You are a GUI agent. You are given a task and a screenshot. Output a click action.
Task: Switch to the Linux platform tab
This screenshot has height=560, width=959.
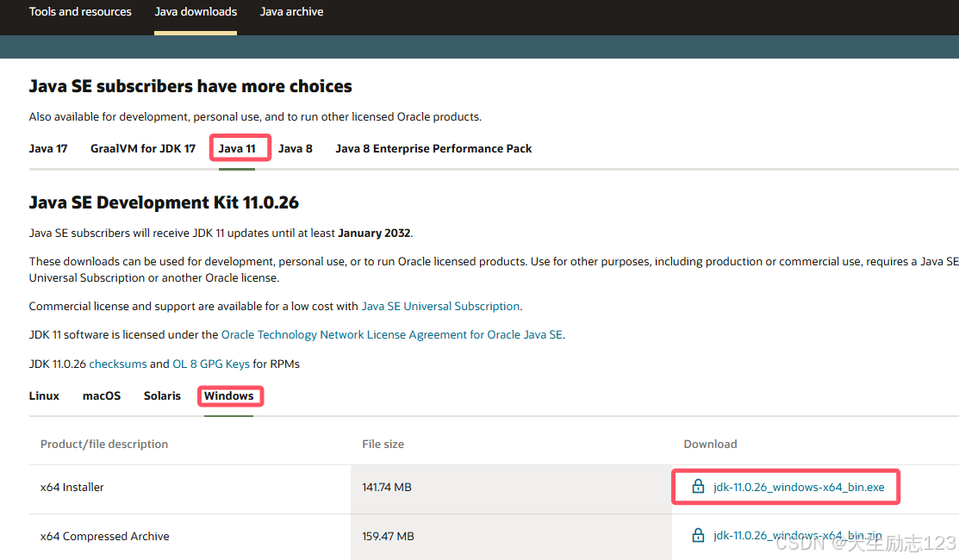44,395
